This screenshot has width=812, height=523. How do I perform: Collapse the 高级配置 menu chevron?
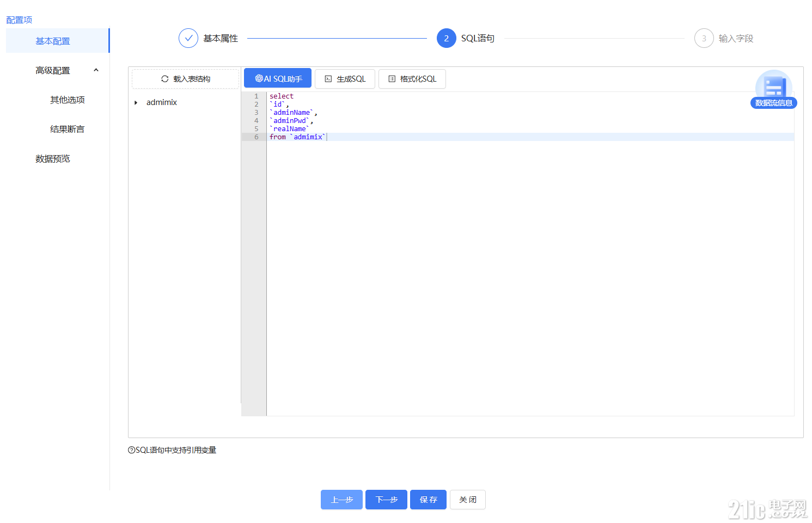coord(96,70)
